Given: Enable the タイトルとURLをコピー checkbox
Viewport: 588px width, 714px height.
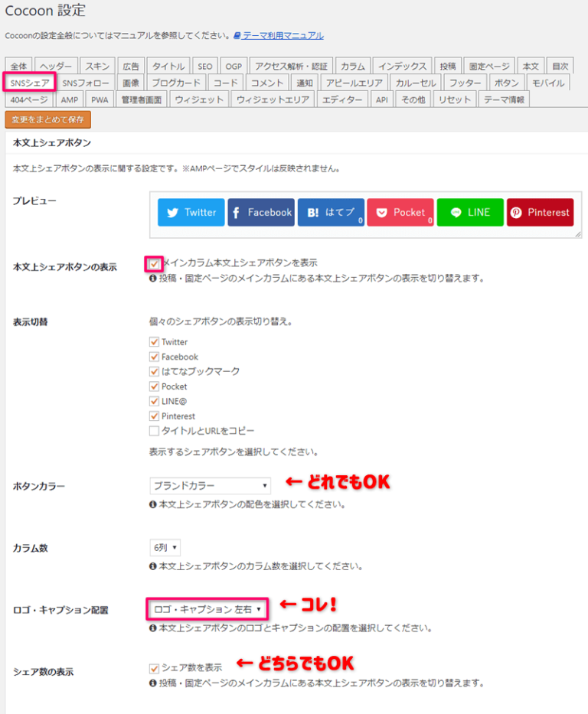Looking at the screenshot, I should 155,431.
